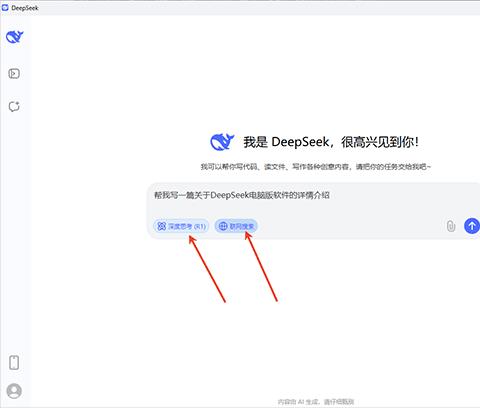This screenshot has width=480, height=408.
Task: Toggle the 联网搜索 web search mode
Action: (x=236, y=226)
